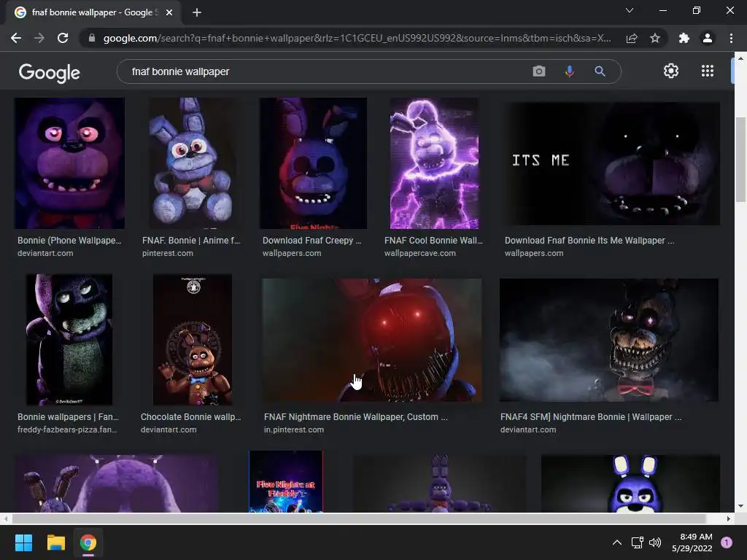Click 'FNAF Nightmare Bonnie Wallpaper, Custom' title
The width and height of the screenshot is (747, 560).
point(356,416)
